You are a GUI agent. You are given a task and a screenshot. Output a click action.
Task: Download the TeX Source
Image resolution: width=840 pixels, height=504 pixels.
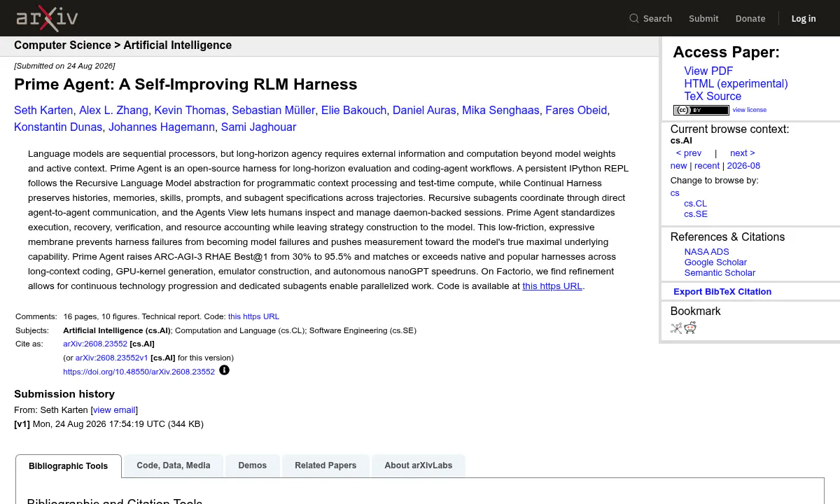pyautogui.click(x=713, y=97)
